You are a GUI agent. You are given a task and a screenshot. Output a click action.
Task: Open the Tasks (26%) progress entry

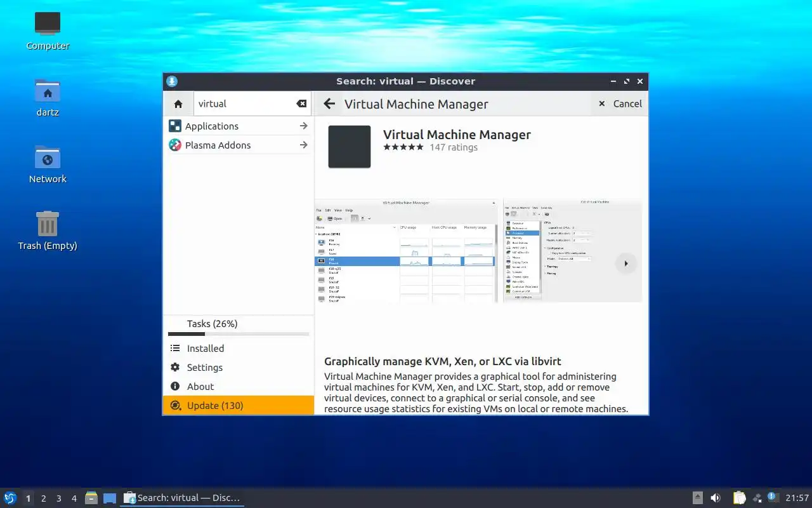coord(239,324)
